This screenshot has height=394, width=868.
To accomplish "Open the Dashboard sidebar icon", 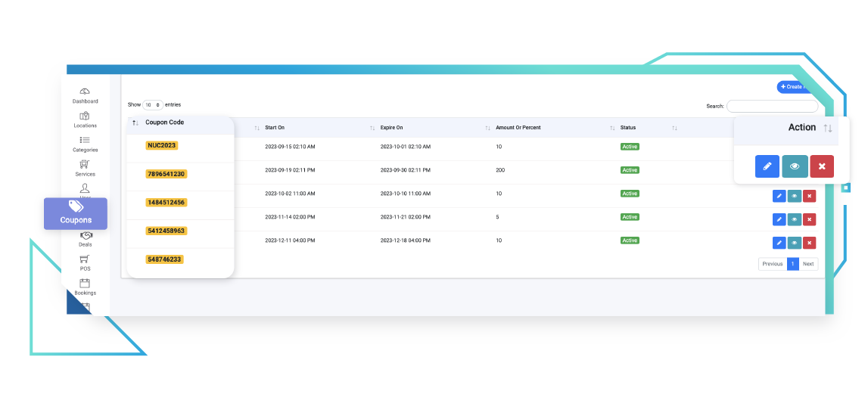I will (x=85, y=92).
